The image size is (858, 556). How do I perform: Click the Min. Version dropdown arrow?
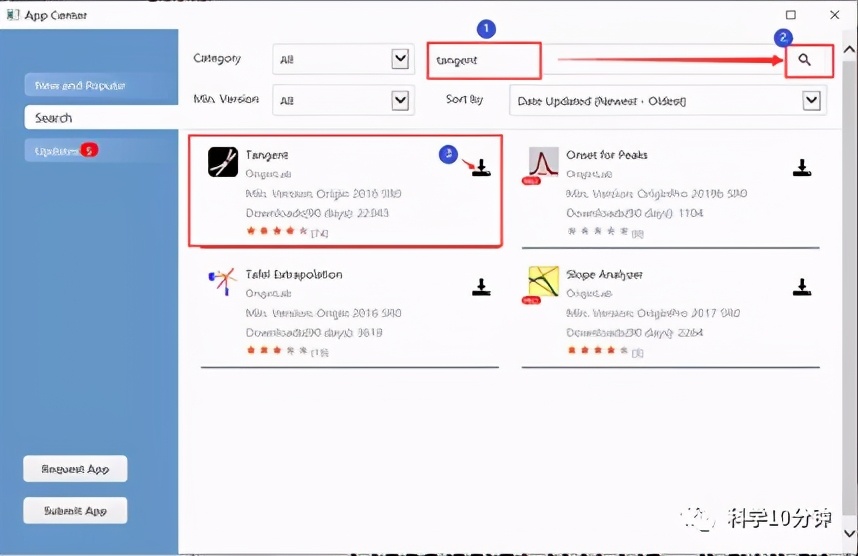pos(400,100)
